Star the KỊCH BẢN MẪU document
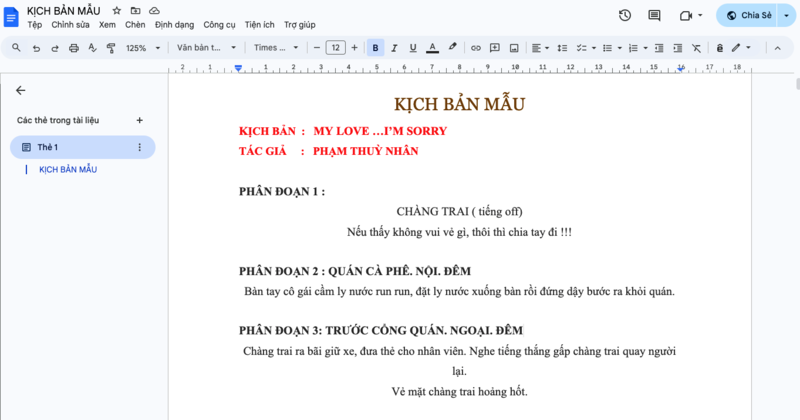This screenshot has height=420, width=800. point(117,10)
